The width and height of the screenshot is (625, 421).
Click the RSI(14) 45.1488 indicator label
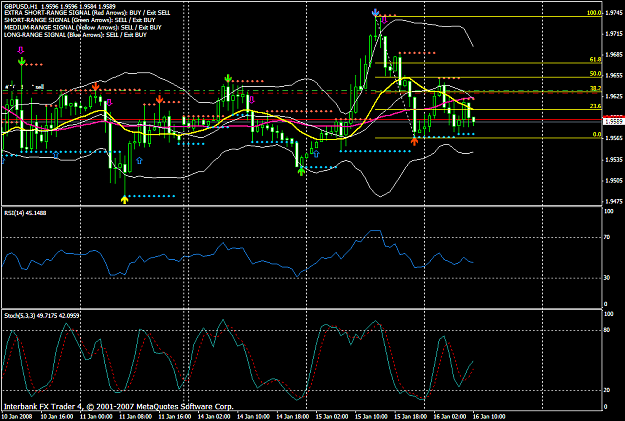[x=25, y=213]
